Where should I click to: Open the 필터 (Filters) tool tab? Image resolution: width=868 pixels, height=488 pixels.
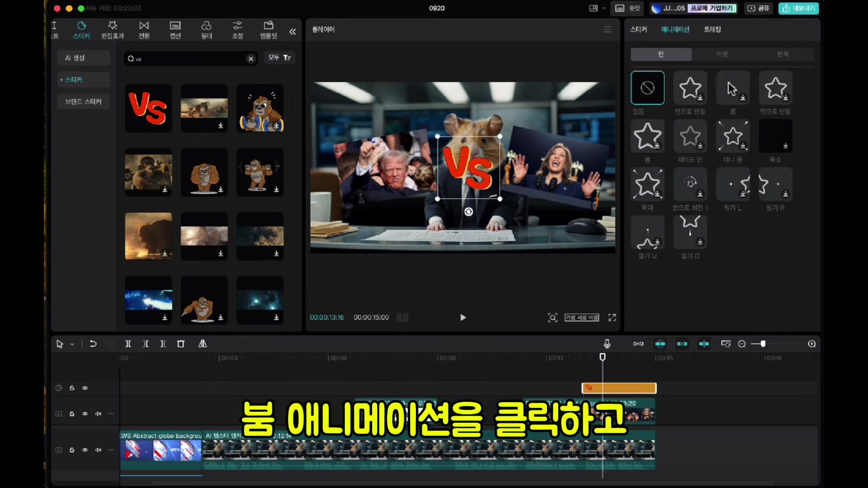coord(207,30)
